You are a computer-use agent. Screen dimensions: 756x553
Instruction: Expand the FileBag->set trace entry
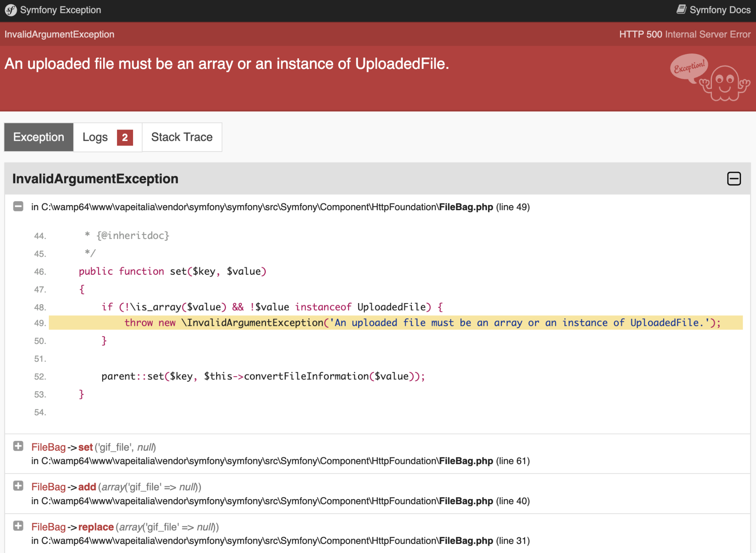pyautogui.click(x=18, y=446)
